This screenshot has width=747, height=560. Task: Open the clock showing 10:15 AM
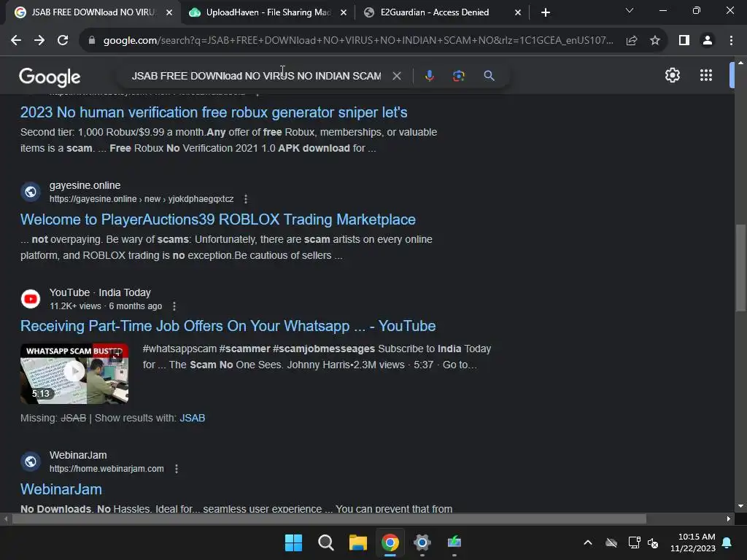point(693,542)
